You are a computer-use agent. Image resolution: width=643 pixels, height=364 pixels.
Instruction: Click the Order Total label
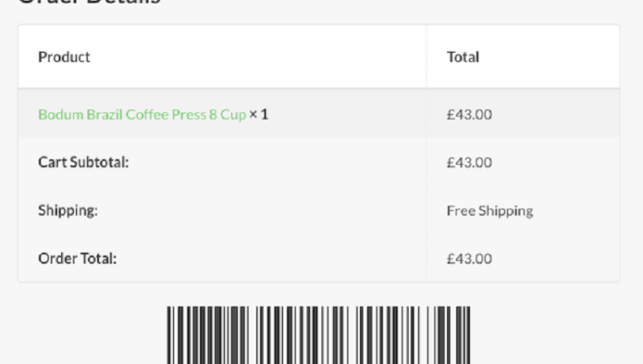(77, 259)
